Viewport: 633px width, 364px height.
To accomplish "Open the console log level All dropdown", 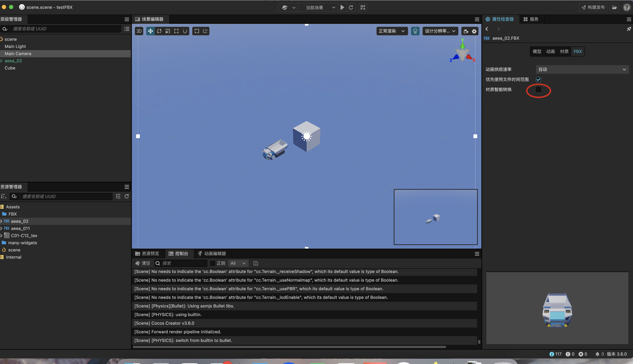I will pos(238,263).
